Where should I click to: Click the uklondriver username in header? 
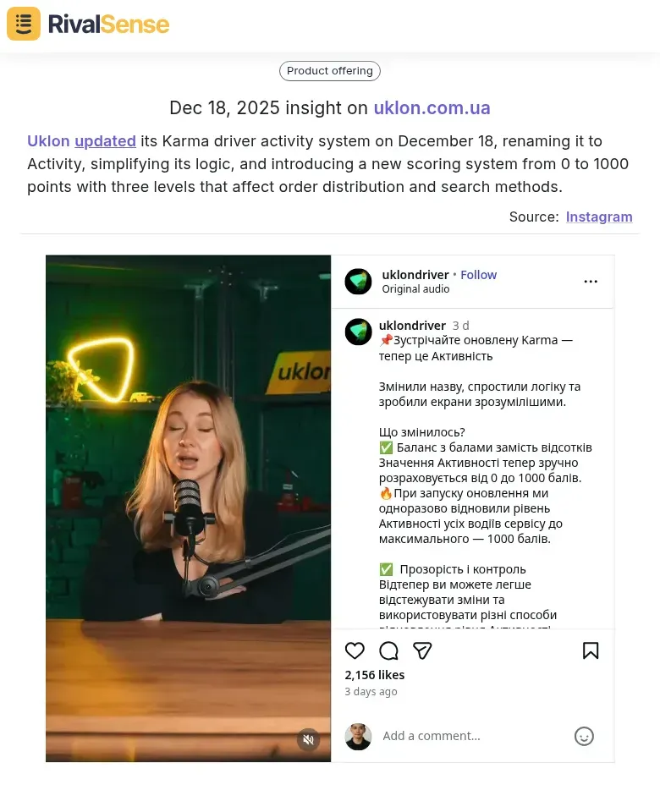415,275
